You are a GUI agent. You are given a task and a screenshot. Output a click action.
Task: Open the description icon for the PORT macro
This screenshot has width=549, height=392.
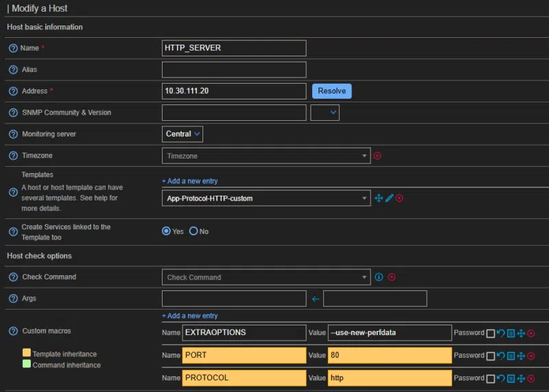tap(511, 356)
